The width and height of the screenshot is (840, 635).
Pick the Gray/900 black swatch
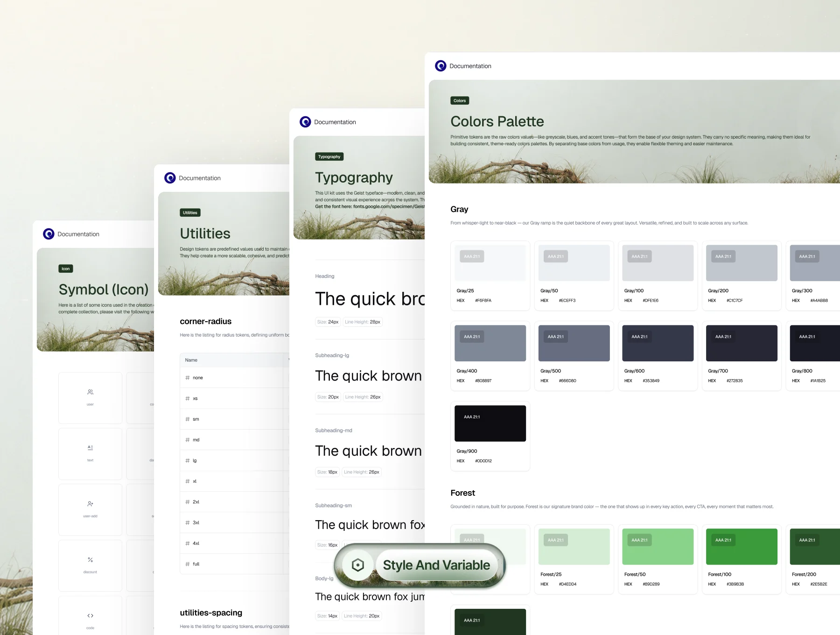click(490, 423)
